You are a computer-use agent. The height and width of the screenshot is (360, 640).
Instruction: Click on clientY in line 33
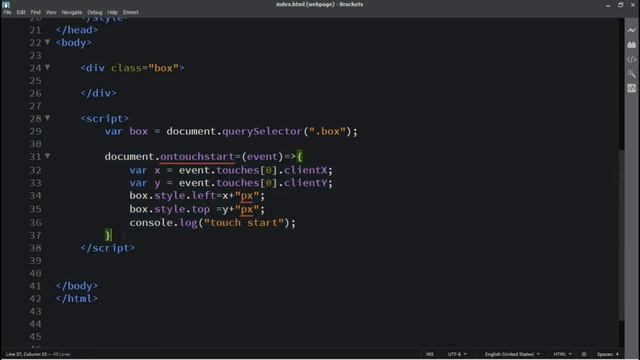pyautogui.click(x=306, y=183)
